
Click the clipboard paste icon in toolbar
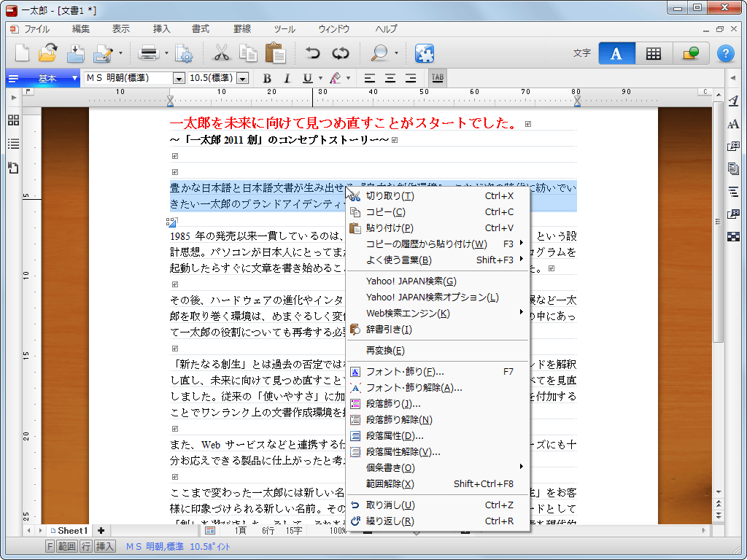pyautogui.click(x=275, y=52)
